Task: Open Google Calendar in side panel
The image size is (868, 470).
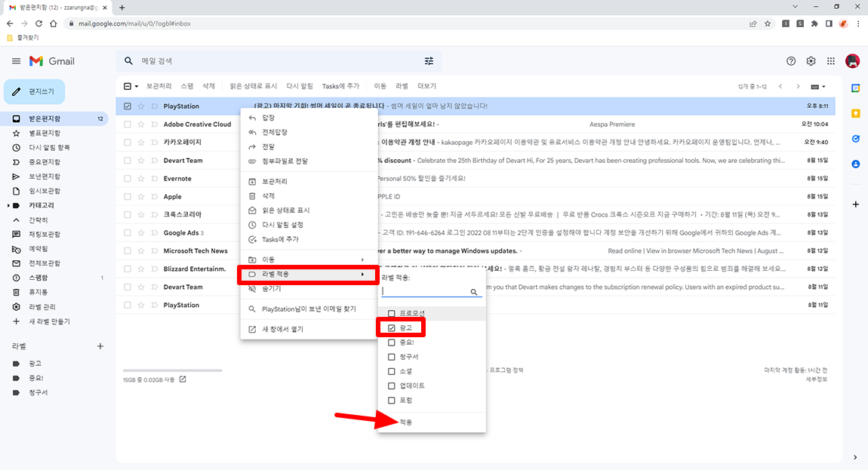Action: (855, 88)
